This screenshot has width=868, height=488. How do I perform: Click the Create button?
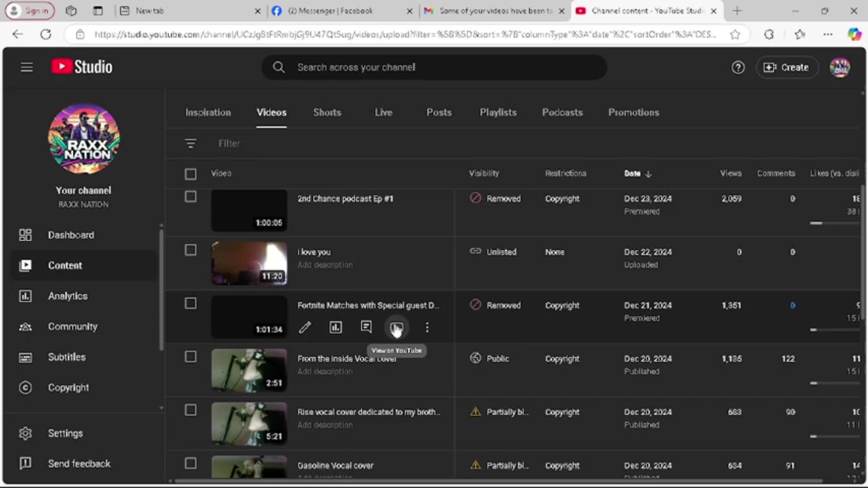787,67
